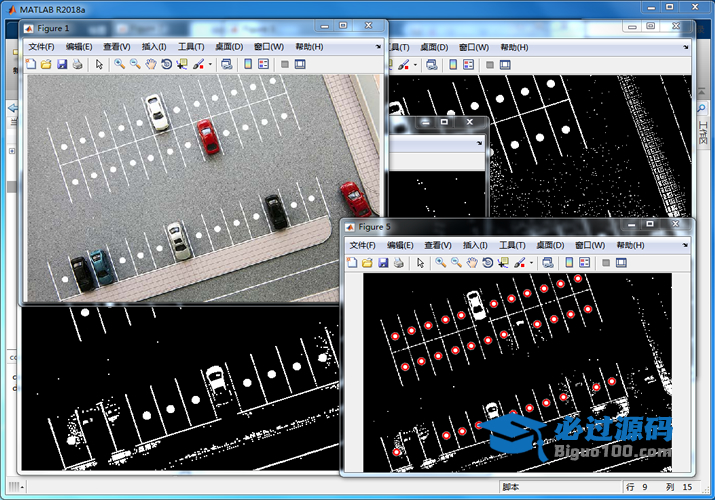Screen dimensions: 715x500
Task: Open file icon in Figure 5 toolbar
Action: pos(367,262)
